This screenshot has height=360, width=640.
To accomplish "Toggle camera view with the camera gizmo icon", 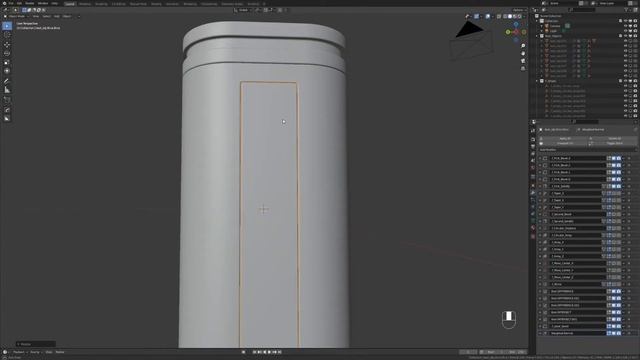I will tap(523, 61).
